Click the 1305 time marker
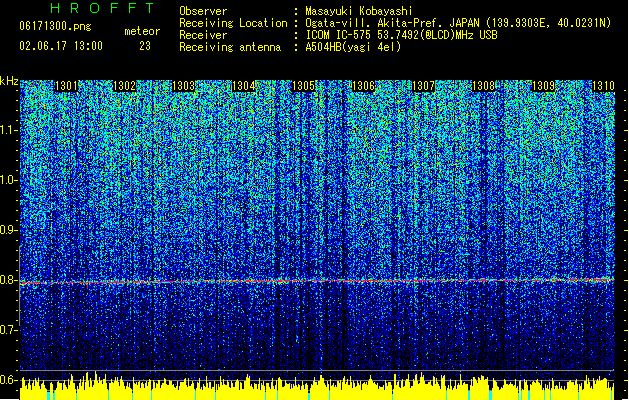 (x=303, y=86)
